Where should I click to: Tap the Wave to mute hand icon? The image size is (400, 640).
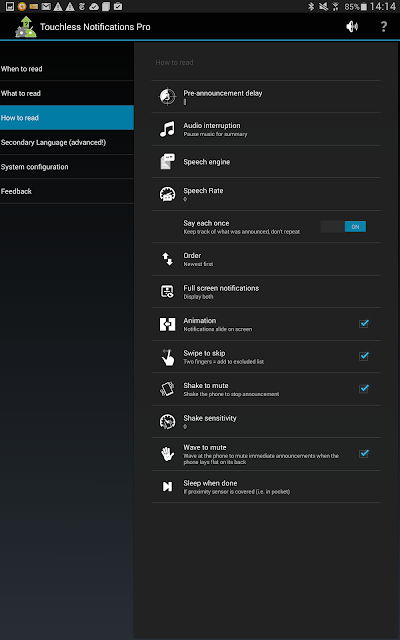(x=167, y=454)
